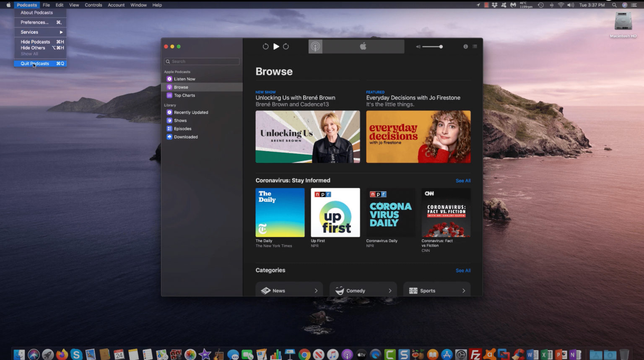Select the Browse sidebar entry

click(182, 87)
